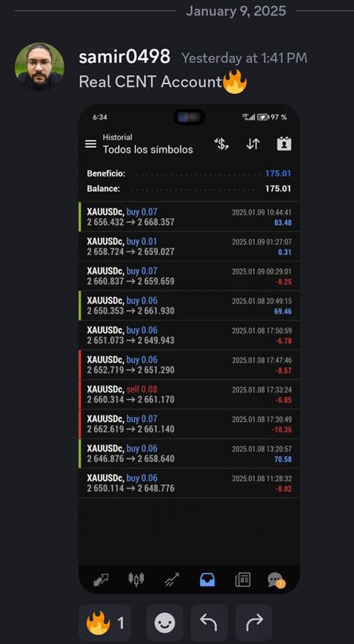Click the reply arrow button

click(x=209, y=623)
